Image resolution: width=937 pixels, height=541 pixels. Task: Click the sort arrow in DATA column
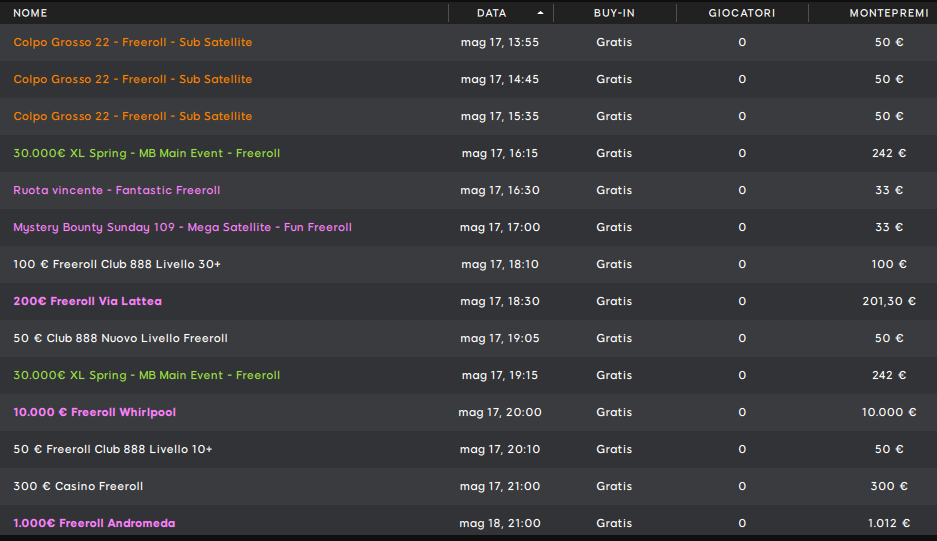pos(540,13)
